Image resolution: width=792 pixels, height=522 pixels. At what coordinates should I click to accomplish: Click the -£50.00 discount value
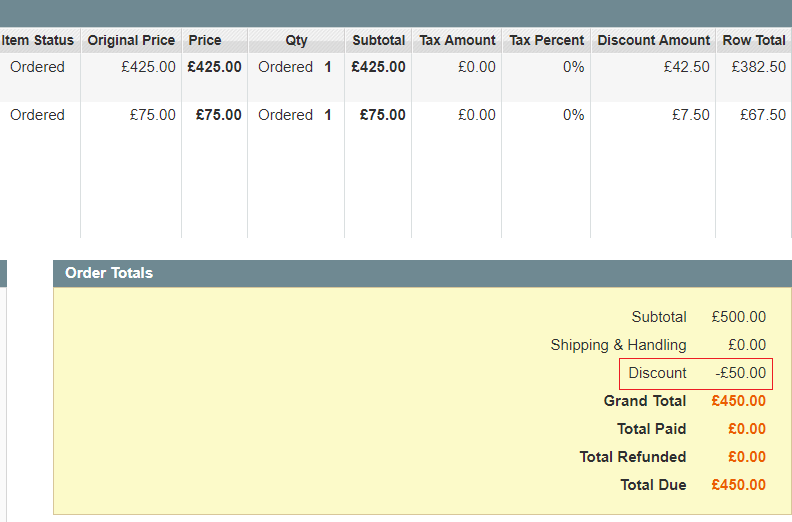click(x=740, y=373)
